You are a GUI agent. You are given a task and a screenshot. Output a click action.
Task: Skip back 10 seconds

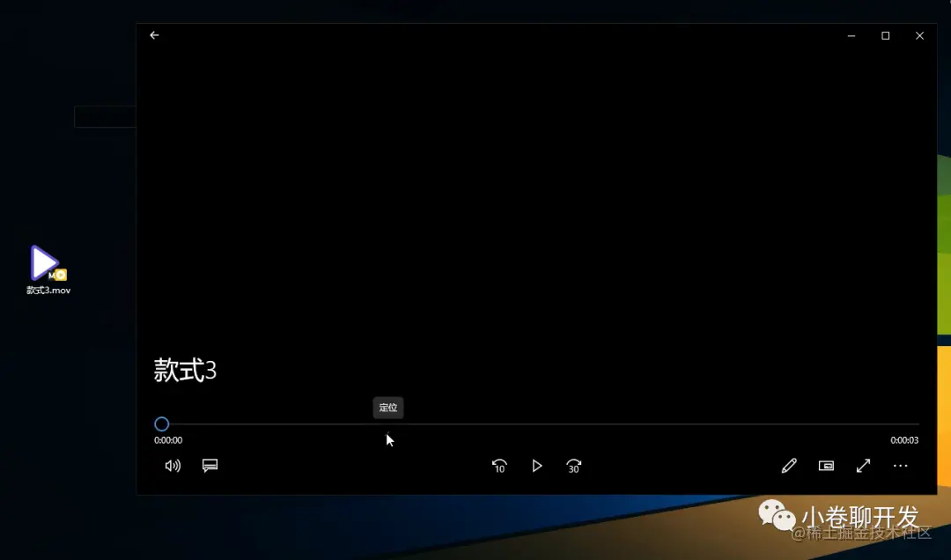coord(499,466)
